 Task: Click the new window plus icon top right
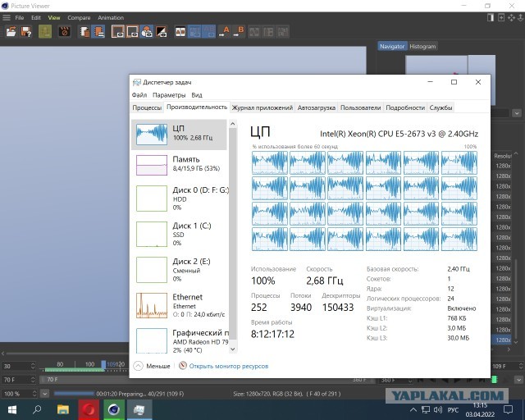501,17
